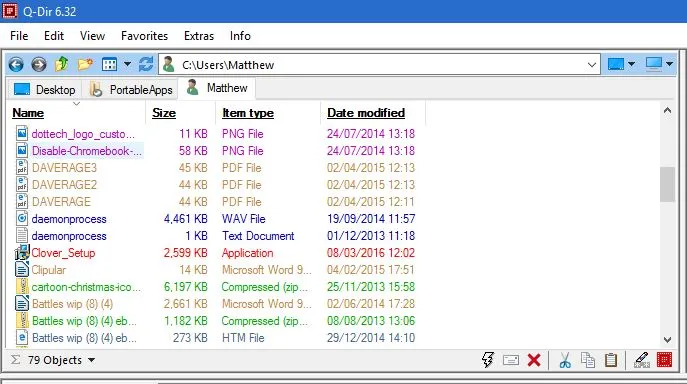Open the View menu
This screenshot has width=687, height=384.
[x=92, y=36]
